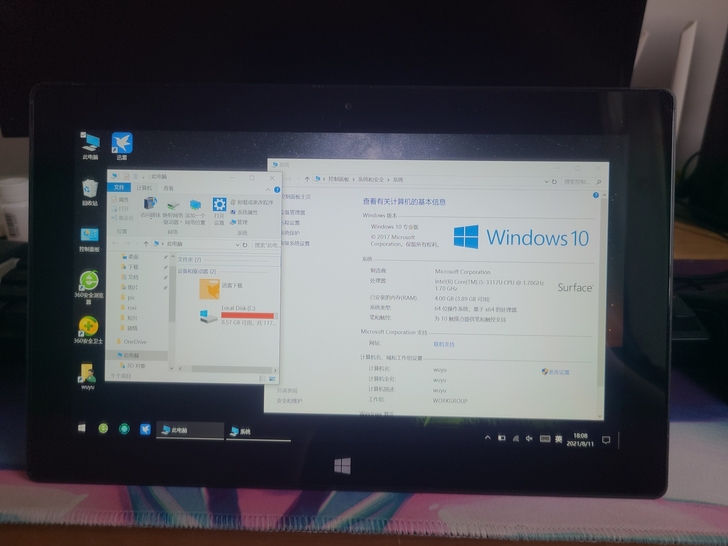The image size is (728, 546).
Task: Show hidden system tray icons
Action: pyautogui.click(x=488, y=437)
